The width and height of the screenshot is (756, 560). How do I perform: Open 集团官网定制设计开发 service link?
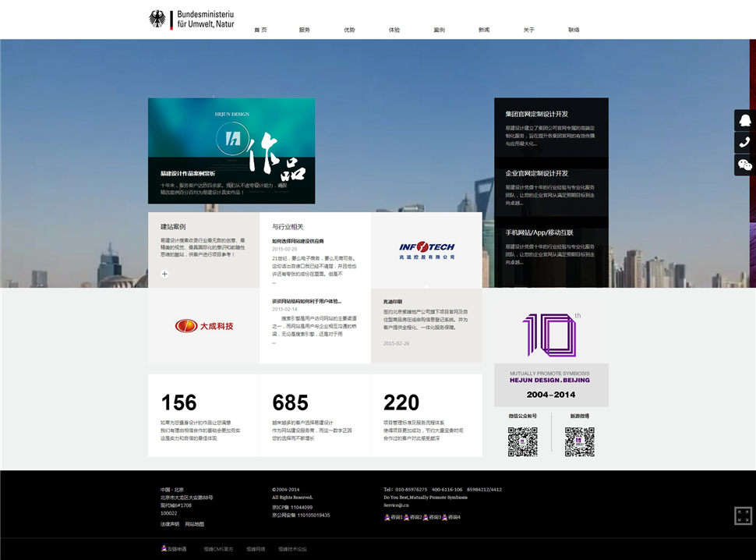point(536,114)
